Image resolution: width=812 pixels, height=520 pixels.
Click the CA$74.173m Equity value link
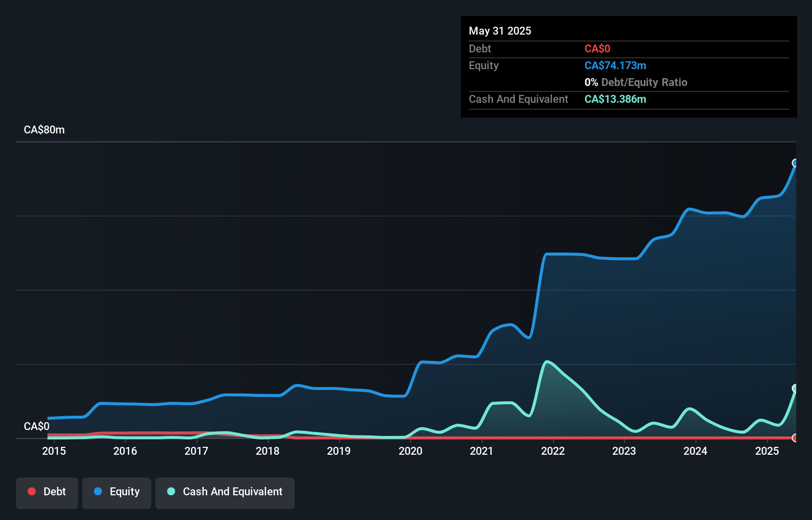[615, 65]
